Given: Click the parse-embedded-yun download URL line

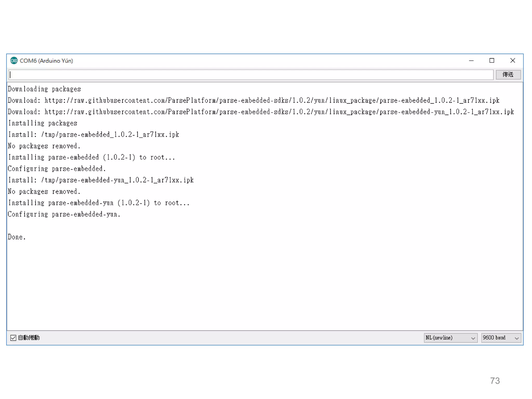Looking at the screenshot, I should (x=261, y=112).
